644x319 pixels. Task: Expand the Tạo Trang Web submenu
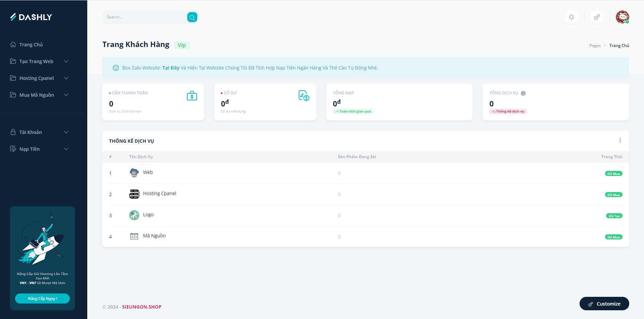pos(39,61)
